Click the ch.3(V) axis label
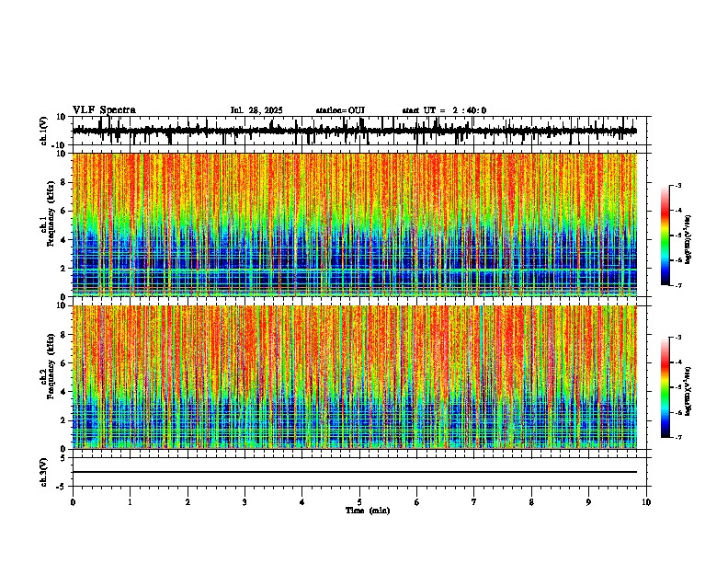The width and height of the screenshot is (728, 563). tap(44, 472)
